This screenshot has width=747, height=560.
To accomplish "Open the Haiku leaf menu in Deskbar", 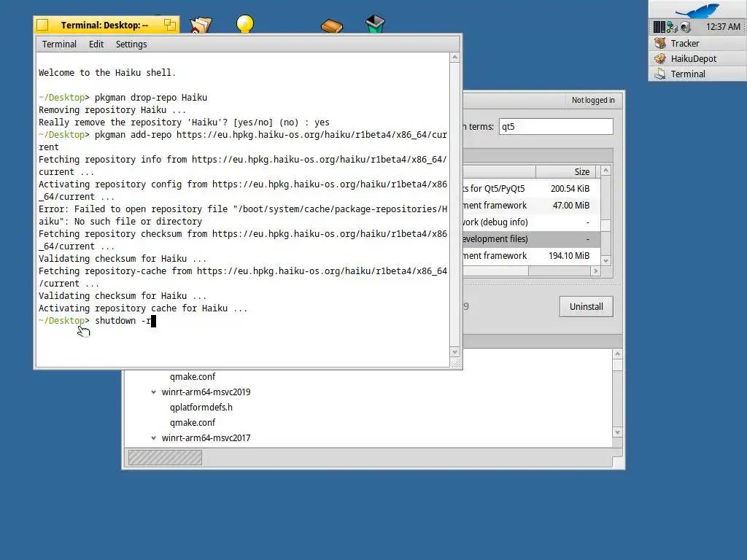I will [x=697, y=9].
